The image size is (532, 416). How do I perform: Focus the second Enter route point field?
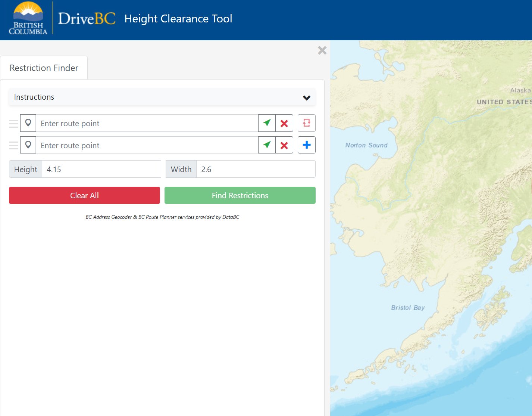(x=147, y=145)
